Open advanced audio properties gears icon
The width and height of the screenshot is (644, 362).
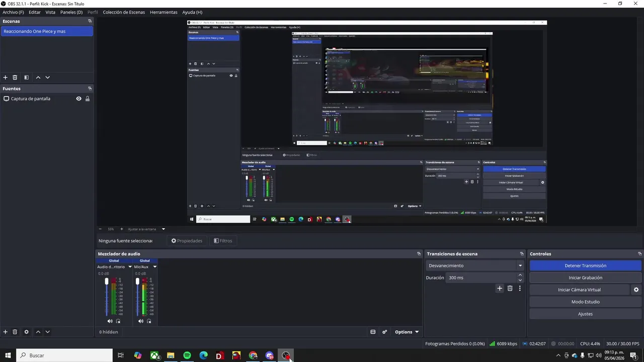385,332
